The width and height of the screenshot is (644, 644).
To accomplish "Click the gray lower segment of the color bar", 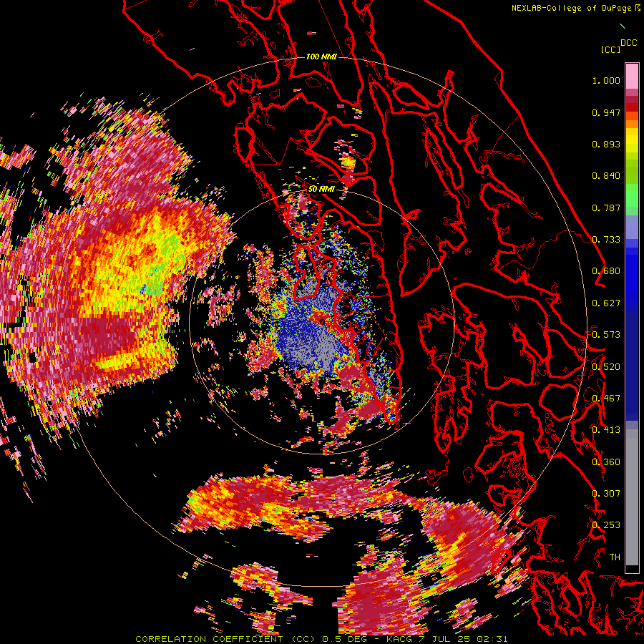I will [x=632, y=497].
